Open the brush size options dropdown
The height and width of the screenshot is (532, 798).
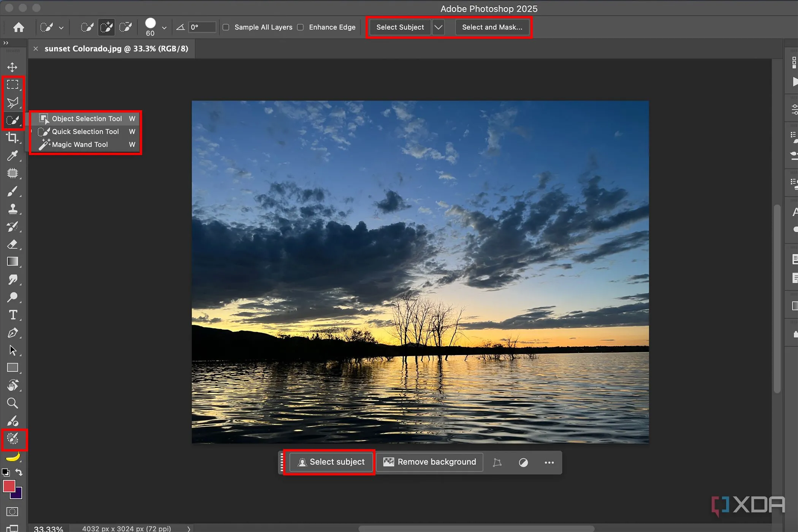tap(164, 28)
